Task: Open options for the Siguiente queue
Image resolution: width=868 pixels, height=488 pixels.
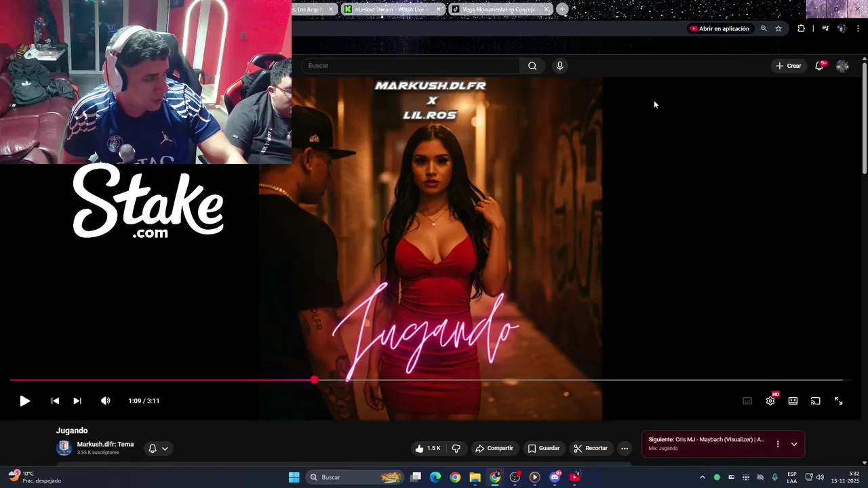Action: click(x=778, y=444)
